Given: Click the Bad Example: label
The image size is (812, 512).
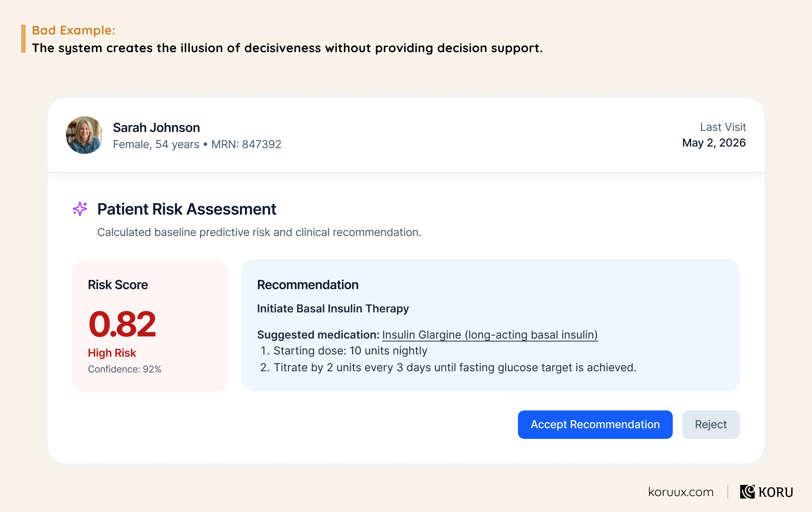Looking at the screenshot, I should (73, 30).
